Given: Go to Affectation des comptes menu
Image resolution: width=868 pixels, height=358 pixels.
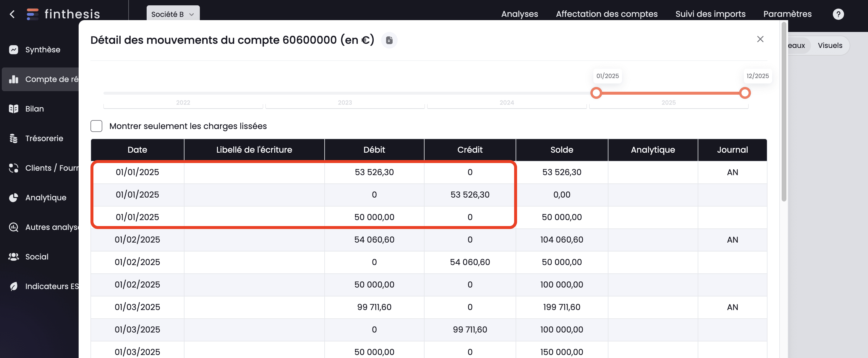Looking at the screenshot, I should [x=607, y=14].
